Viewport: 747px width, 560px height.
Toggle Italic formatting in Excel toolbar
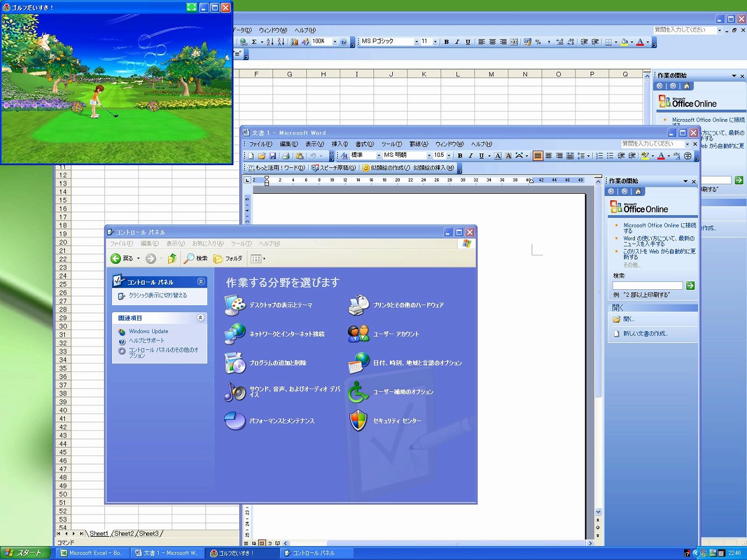457,42
